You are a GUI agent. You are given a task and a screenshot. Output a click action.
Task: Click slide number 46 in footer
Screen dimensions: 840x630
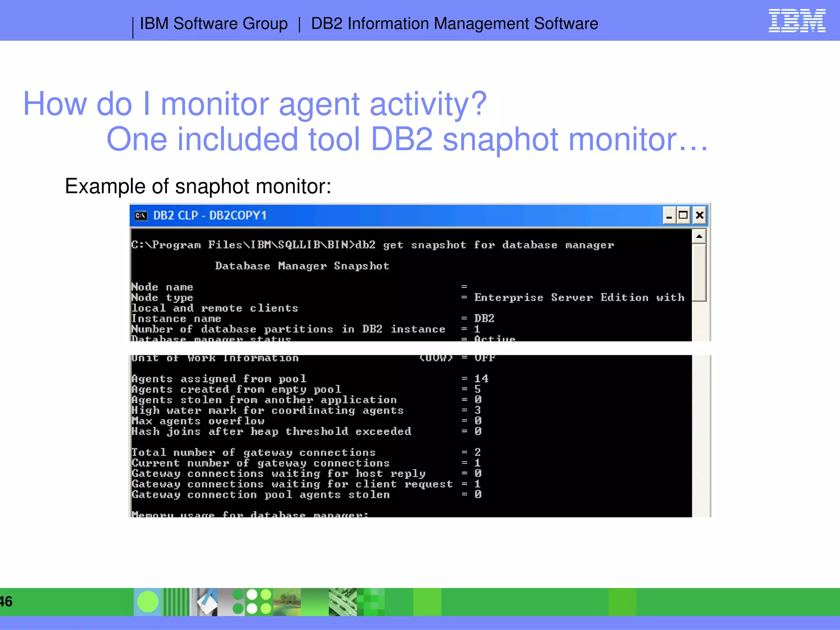[6, 602]
